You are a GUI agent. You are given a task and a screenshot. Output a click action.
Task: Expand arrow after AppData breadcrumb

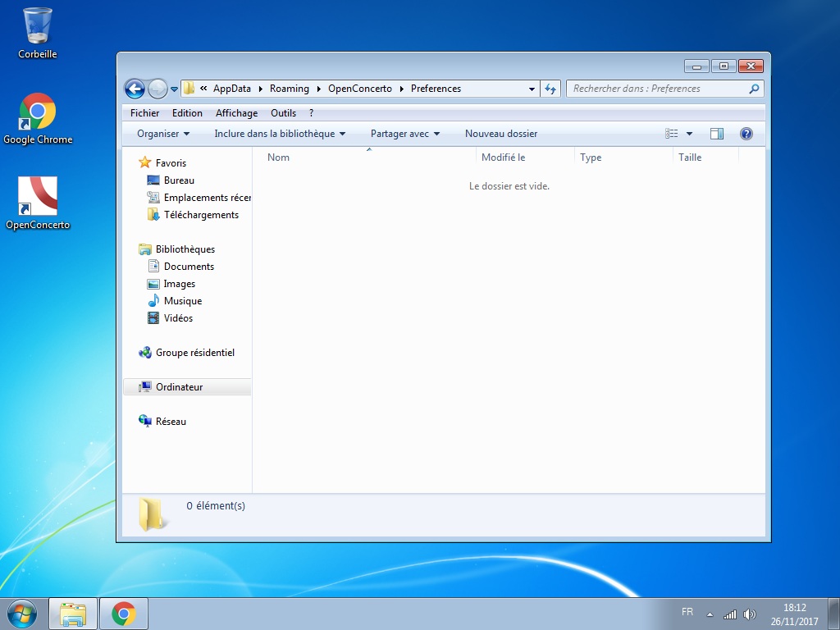click(260, 89)
